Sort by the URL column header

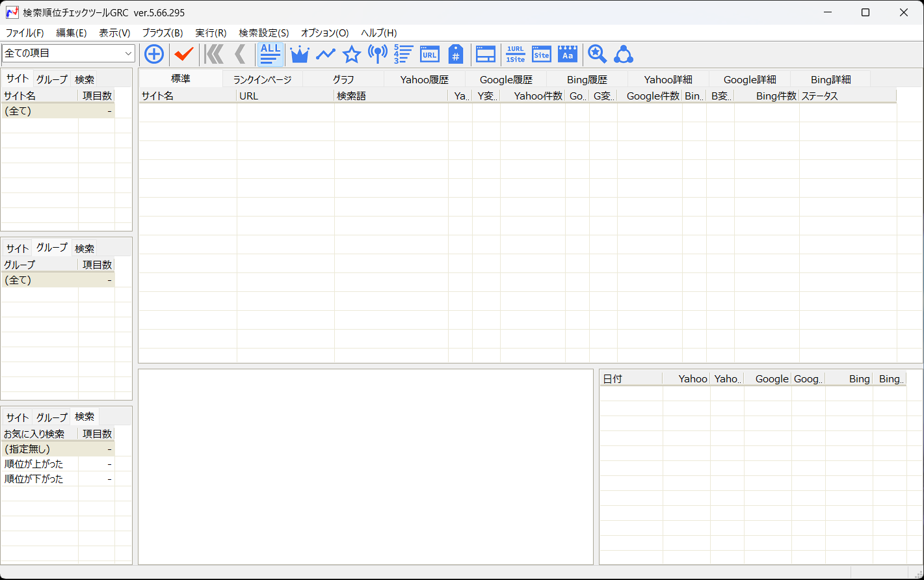(285, 96)
